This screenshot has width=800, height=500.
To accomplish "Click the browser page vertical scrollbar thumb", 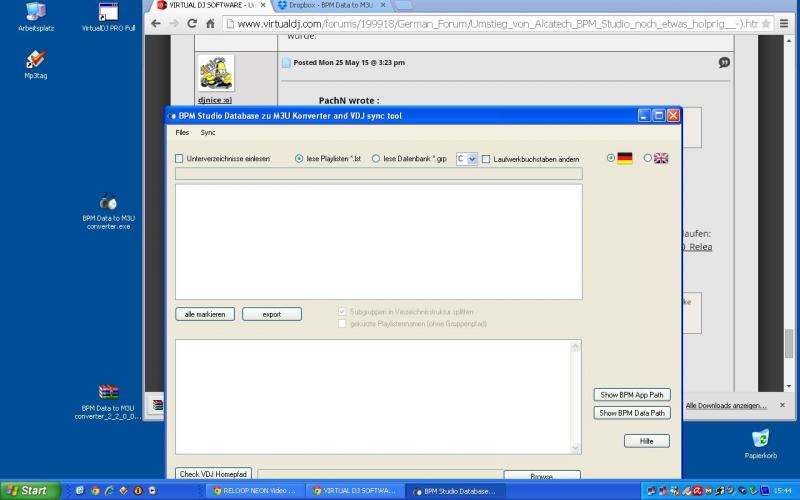I will tap(789, 343).
